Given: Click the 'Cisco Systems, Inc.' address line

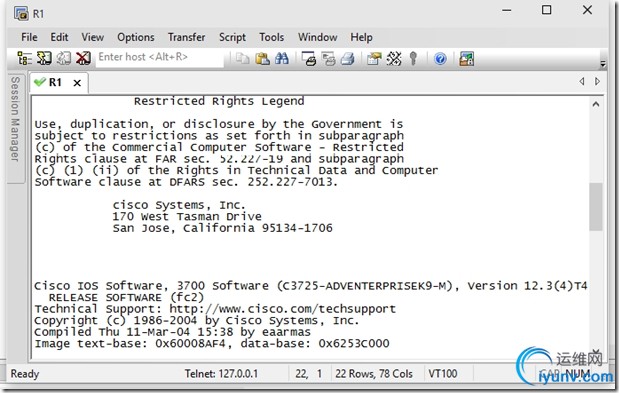Looking at the screenshot, I should pyautogui.click(x=179, y=205).
